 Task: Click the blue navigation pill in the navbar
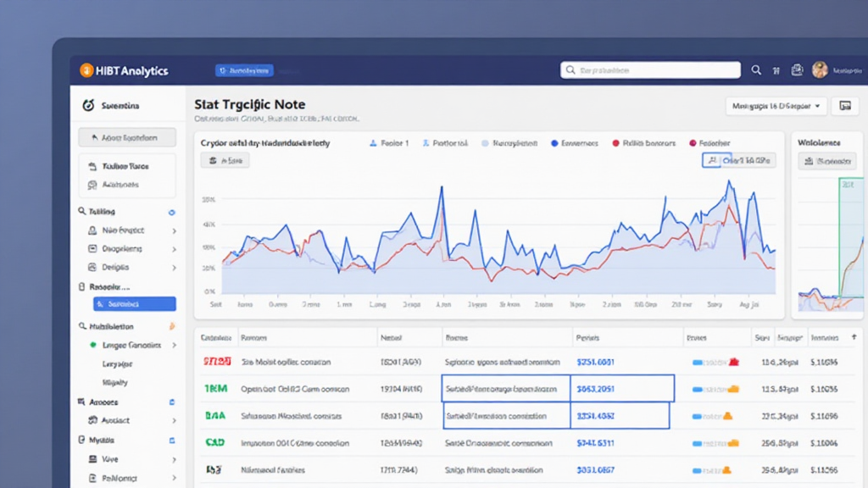pos(244,70)
